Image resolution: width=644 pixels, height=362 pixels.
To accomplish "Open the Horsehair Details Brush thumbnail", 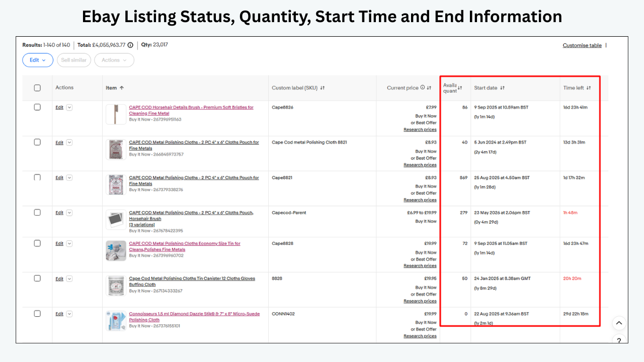I will [116, 114].
